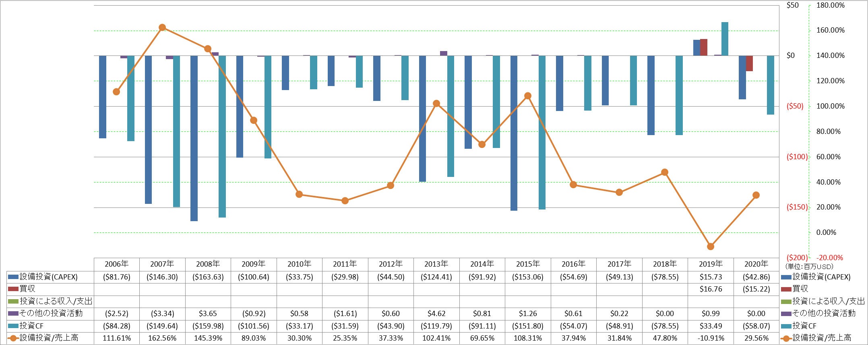The height and width of the screenshot is (345, 868).
Task: Click the $50 axis label
Action: 793,5
